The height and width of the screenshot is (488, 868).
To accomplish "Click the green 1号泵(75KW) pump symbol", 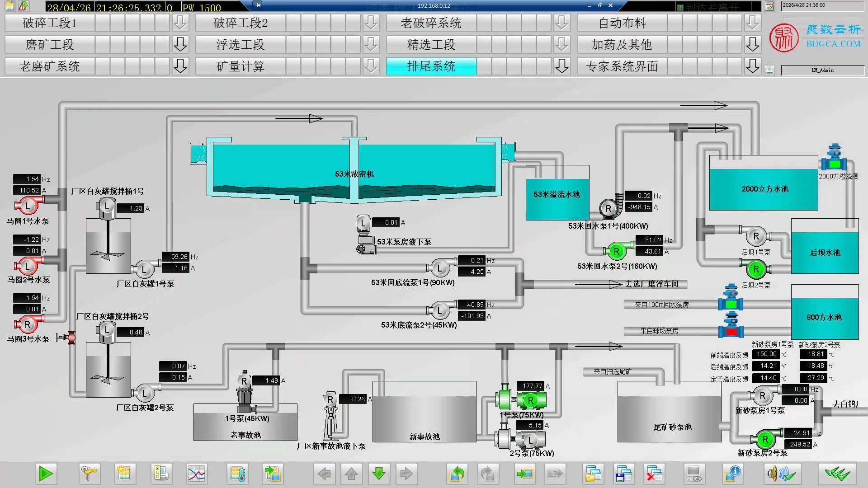I will coord(521,398).
